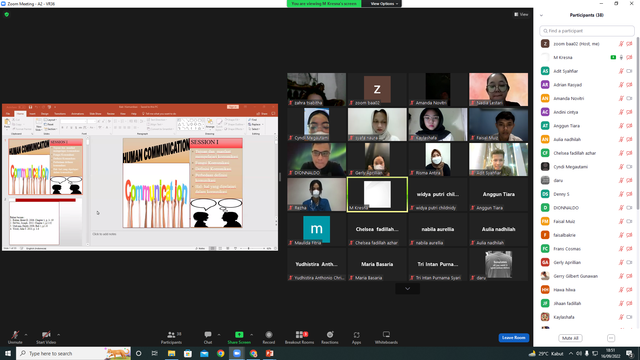Open Microsoft Store from taskbar
The width and height of the screenshot is (640, 360).
188,353
